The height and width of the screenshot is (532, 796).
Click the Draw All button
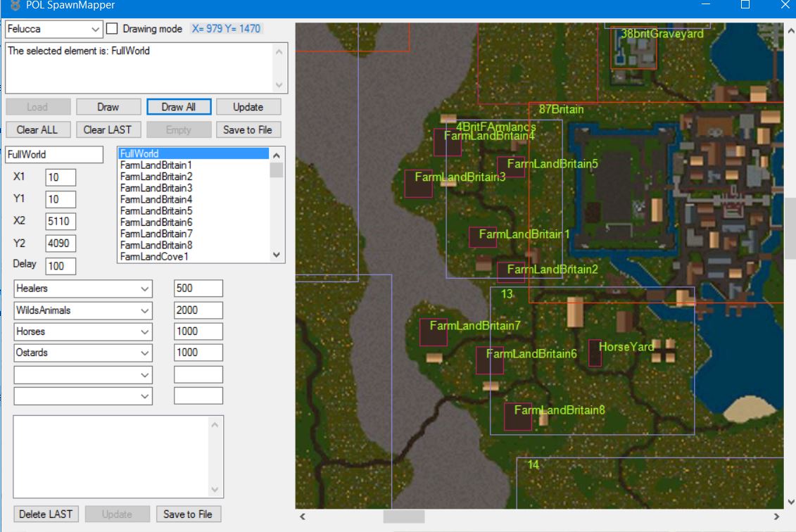pos(179,107)
